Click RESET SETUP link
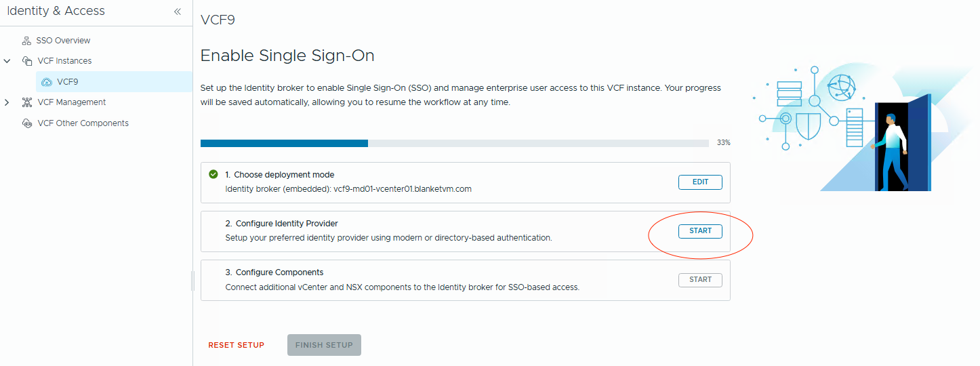980x366 pixels. 236,345
